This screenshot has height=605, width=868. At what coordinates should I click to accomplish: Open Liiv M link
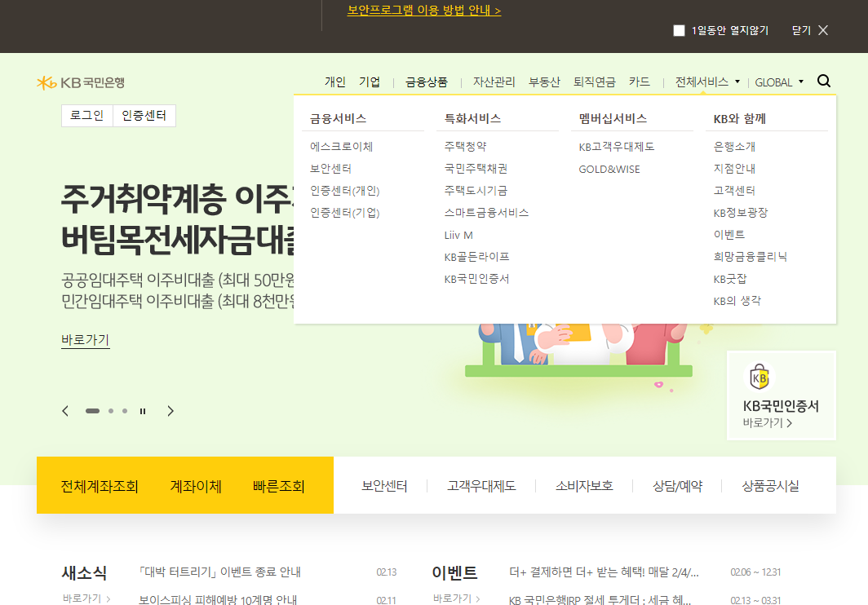click(x=458, y=236)
